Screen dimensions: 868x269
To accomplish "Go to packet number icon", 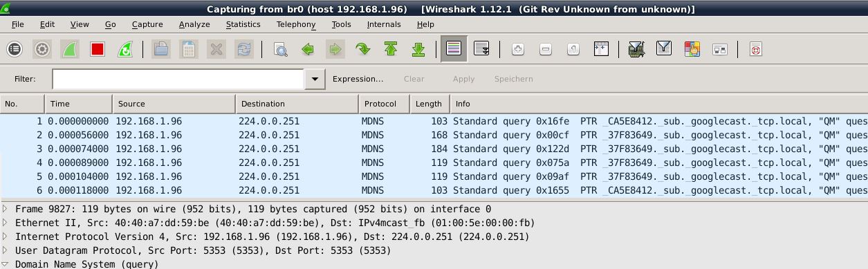I will click(362, 49).
